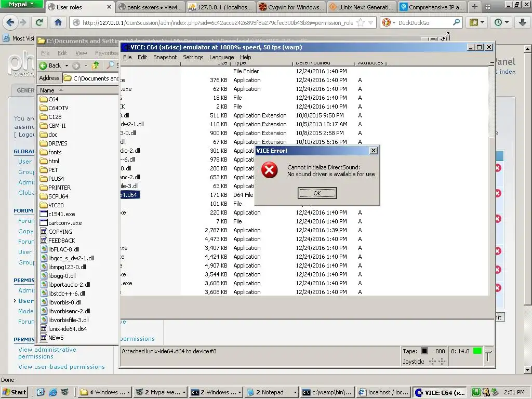Open the VICE Settings menu
This screenshot has height=399, width=532.
tap(193, 57)
